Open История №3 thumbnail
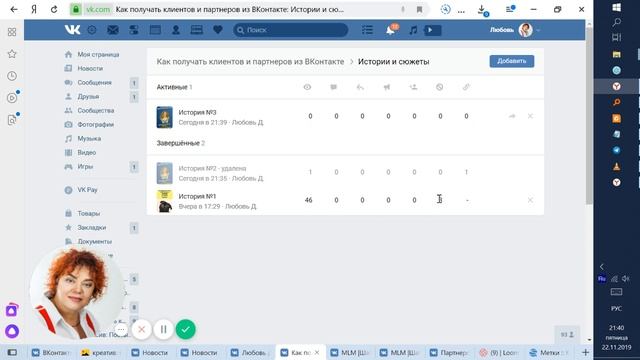The width and height of the screenshot is (640, 360). coord(164,117)
